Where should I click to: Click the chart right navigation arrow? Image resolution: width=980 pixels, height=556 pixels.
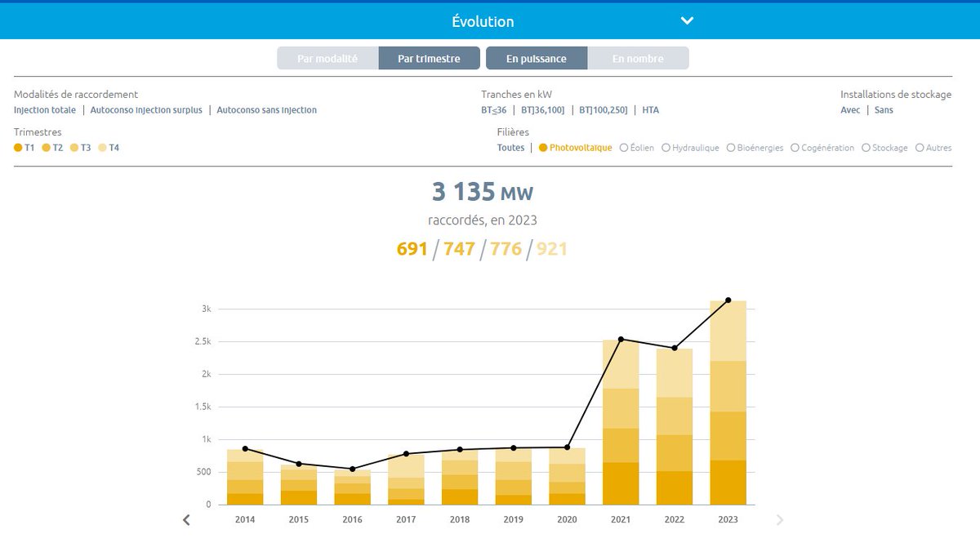780,519
